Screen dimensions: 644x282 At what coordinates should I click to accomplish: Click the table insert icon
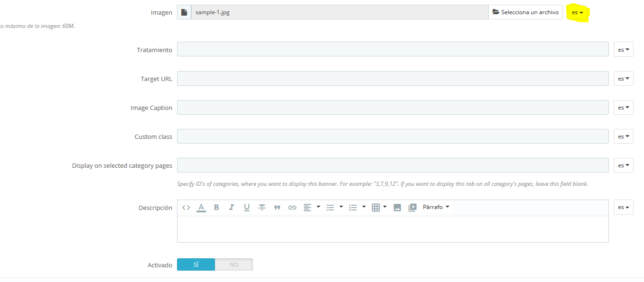pyautogui.click(x=376, y=208)
